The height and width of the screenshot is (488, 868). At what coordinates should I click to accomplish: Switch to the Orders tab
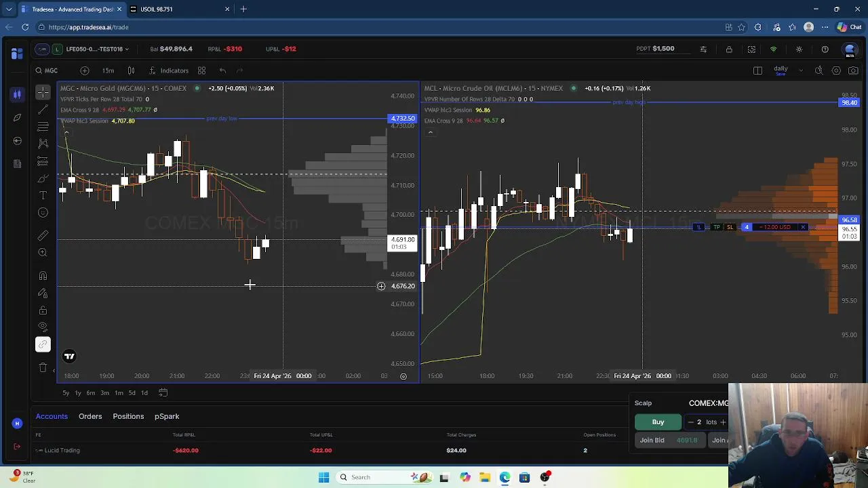point(90,416)
